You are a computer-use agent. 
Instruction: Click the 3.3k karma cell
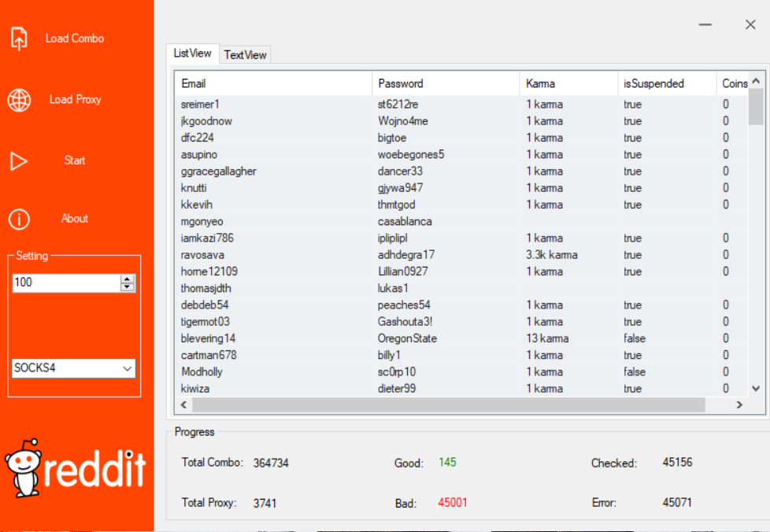pyautogui.click(x=551, y=255)
